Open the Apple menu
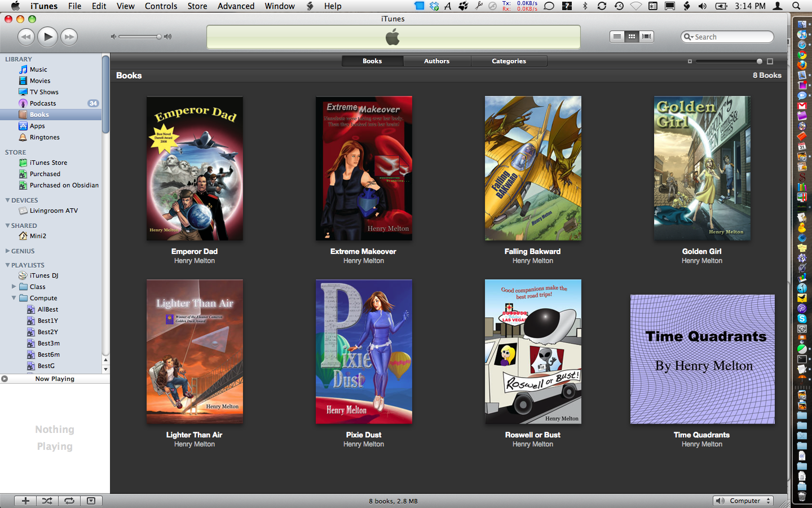The width and height of the screenshot is (812, 508). [15, 6]
